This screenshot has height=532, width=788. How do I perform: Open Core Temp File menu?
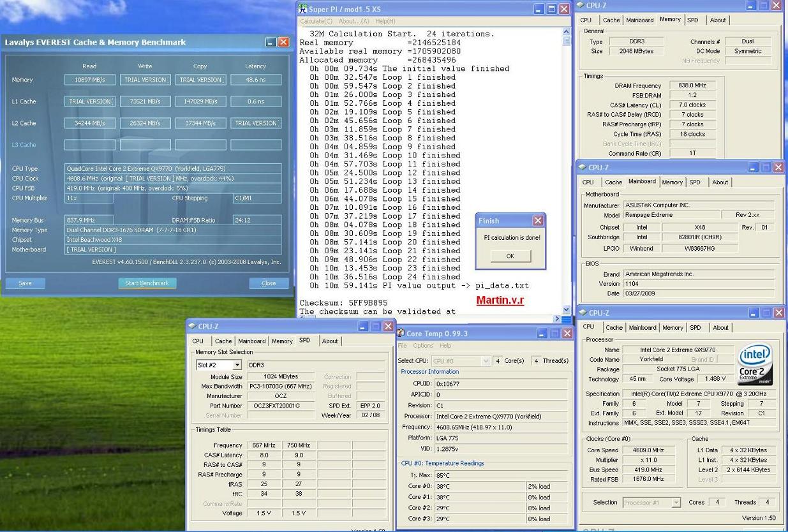(403, 346)
